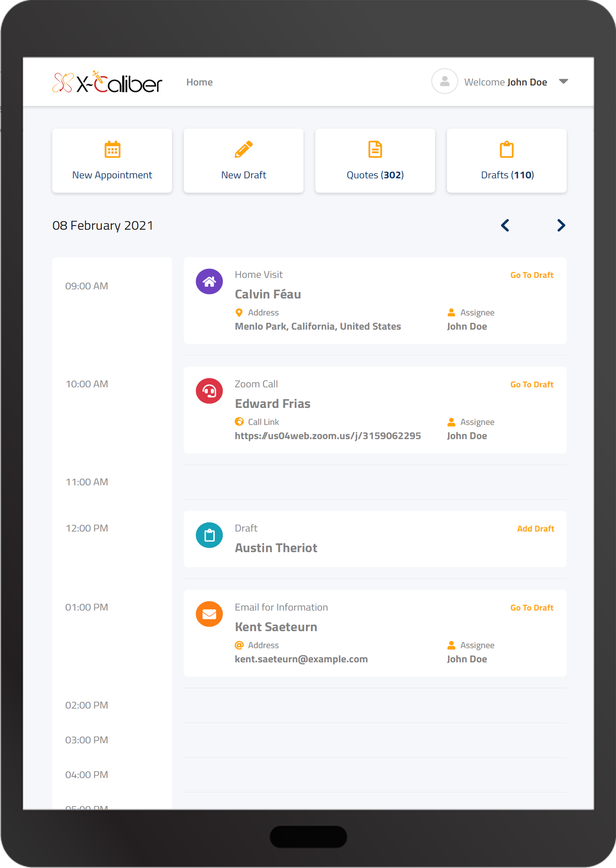Image resolution: width=616 pixels, height=868 pixels.
Task: Click the user avatar icon
Action: (444, 81)
